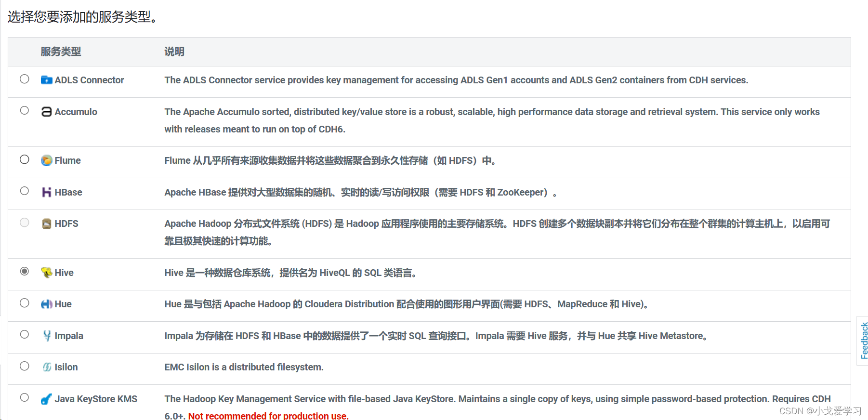Click the HBase description text

point(360,192)
